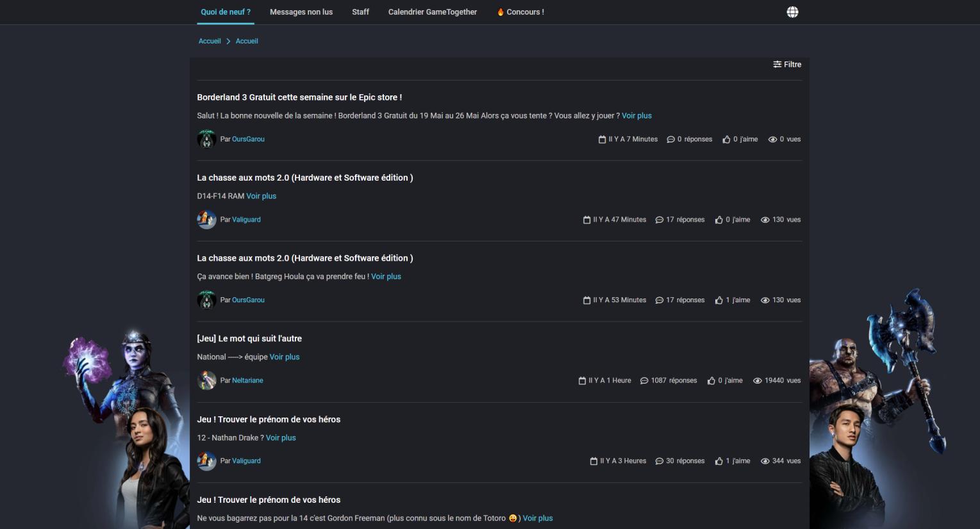Click the 1087 réponses counter
The image size is (980, 529).
pos(670,380)
